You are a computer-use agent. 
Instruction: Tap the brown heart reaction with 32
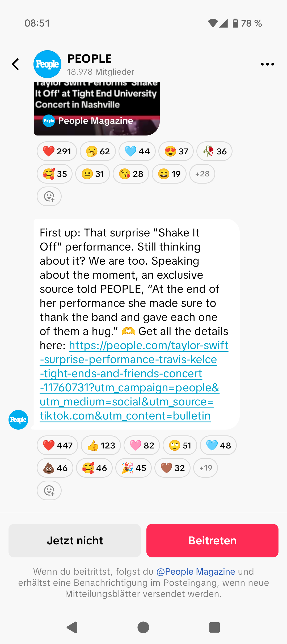(172, 468)
